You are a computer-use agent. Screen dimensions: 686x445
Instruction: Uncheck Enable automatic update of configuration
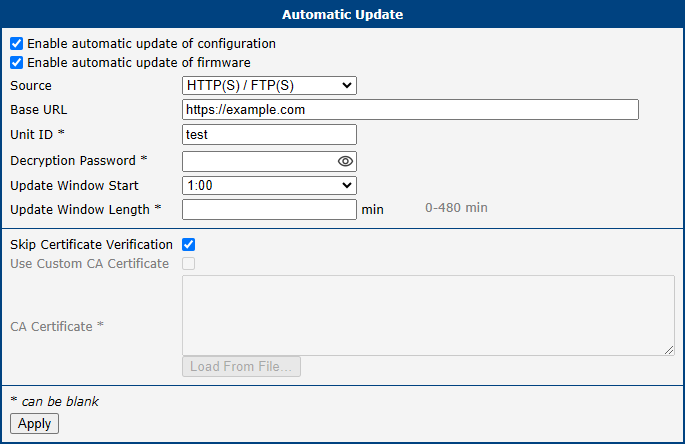[17, 44]
